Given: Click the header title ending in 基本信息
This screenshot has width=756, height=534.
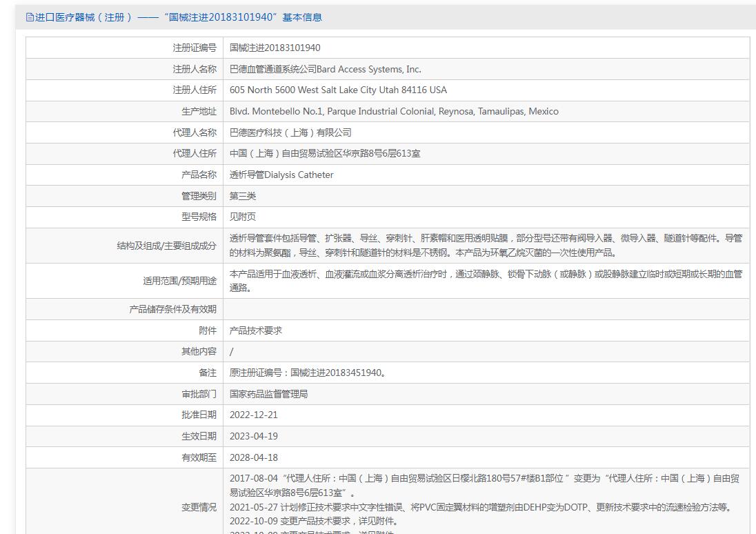Looking at the screenshot, I should click(x=179, y=17).
